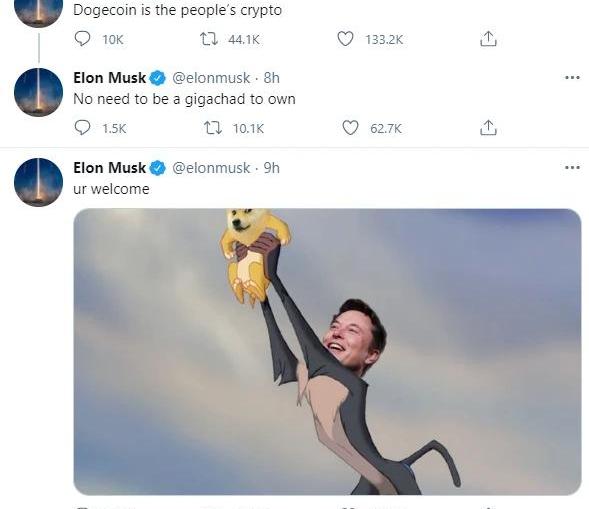Retweet the Dogecoin people's crypto tweet
Image resolution: width=589 pixels, height=509 pixels.
(x=208, y=39)
